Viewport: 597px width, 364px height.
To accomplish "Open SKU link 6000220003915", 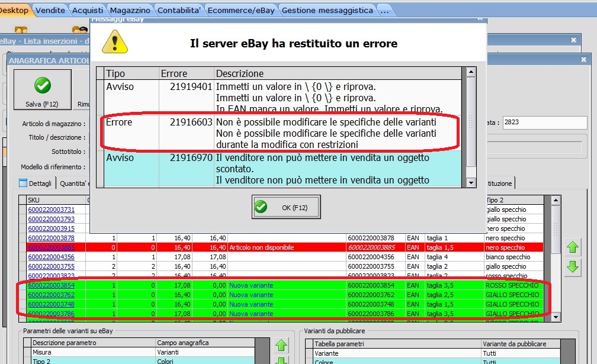I will pyautogui.click(x=52, y=228).
